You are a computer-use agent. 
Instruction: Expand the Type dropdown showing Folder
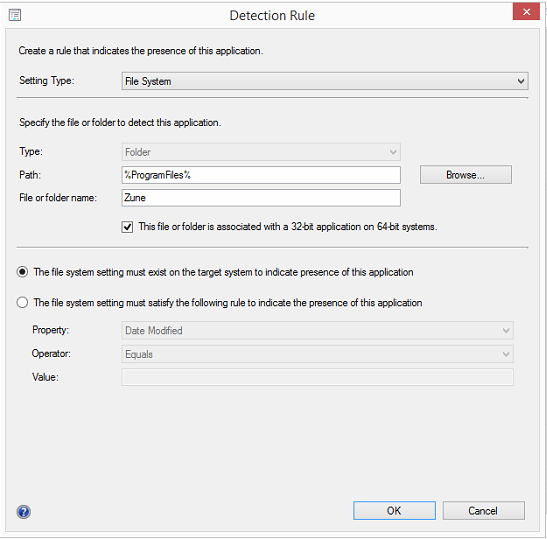(261, 152)
